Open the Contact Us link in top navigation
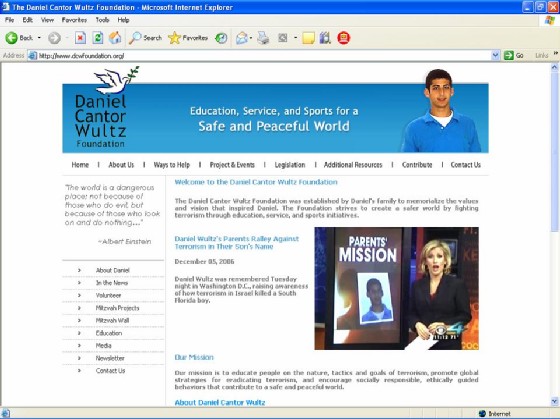Screen dimensions: 560x419 pos(465,165)
